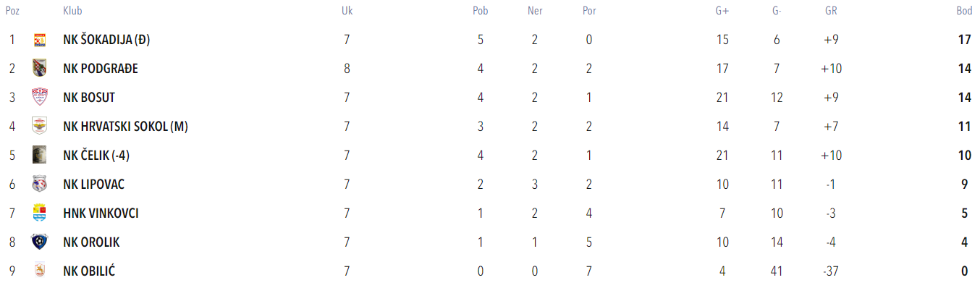The image size is (980, 288).
Task: Select the NK BOSUT team name
Action: (89, 98)
